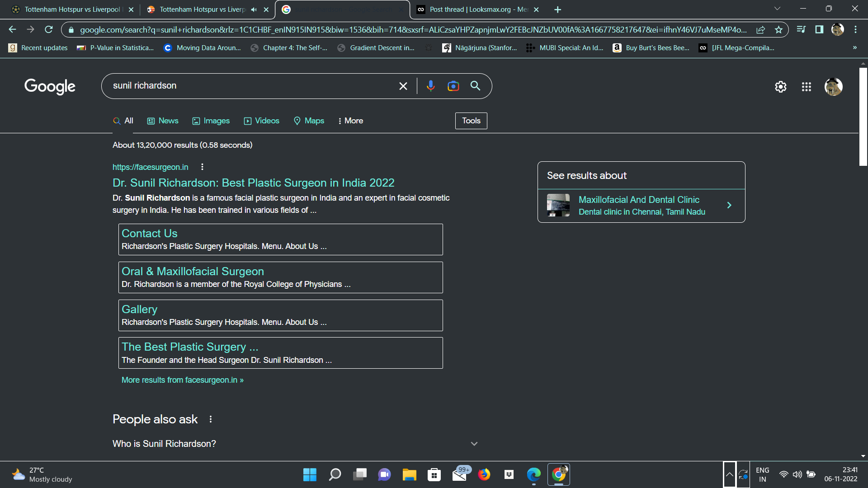Switch to Maps results tab

pyautogui.click(x=309, y=121)
